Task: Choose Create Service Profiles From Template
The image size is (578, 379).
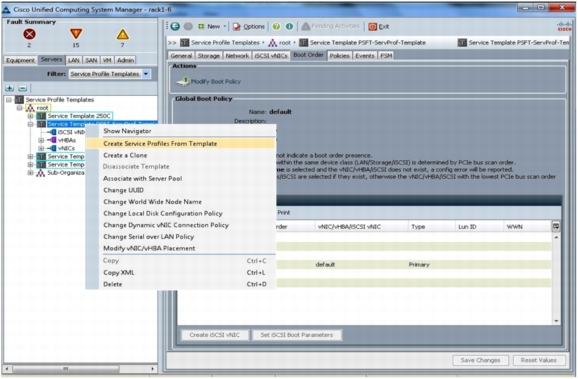Action: point(181,143)
